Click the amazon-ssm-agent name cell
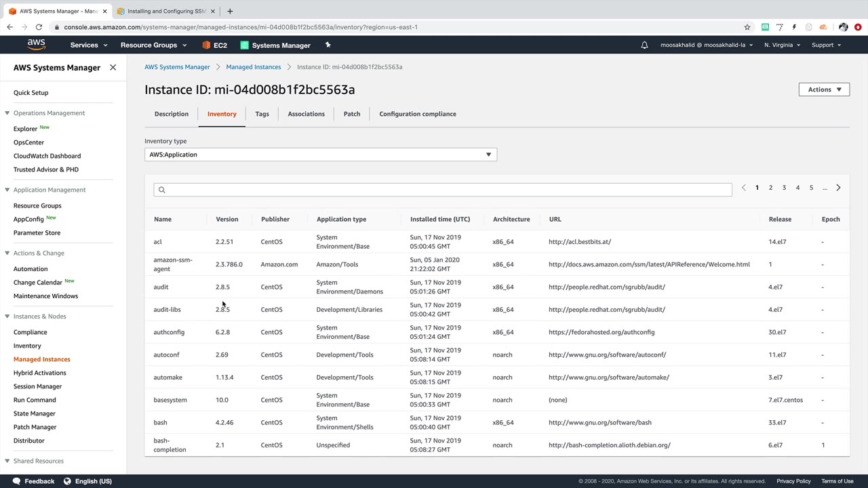Viewport: 868px width, 488px height. click(173, 264)
